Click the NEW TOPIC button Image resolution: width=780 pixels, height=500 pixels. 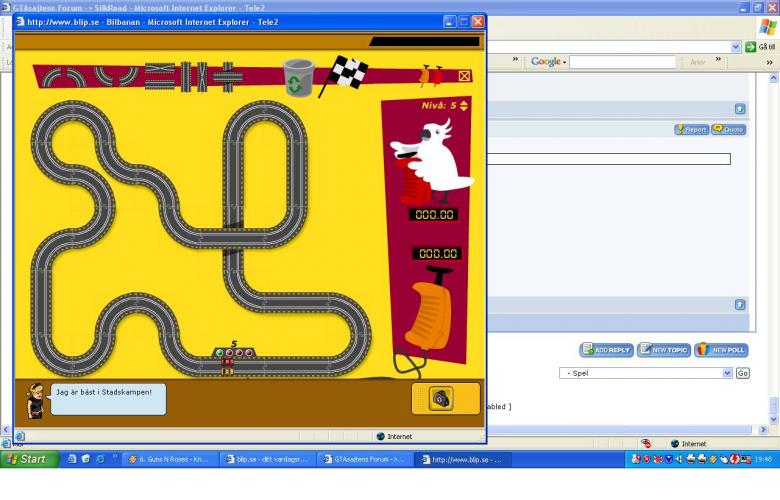(664, 350)
